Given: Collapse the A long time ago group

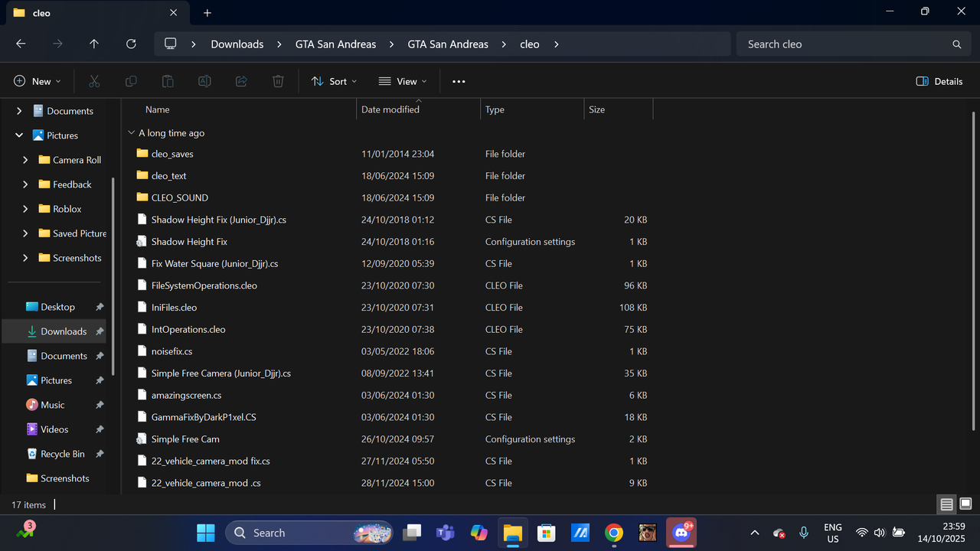Looking at the screenshot, I should (x=132, y=133).
